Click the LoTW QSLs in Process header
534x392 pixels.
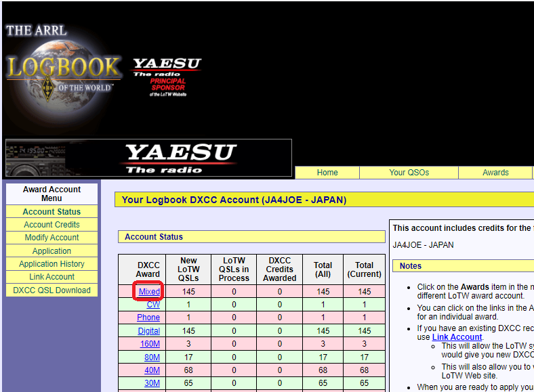[x=234, y=269]
